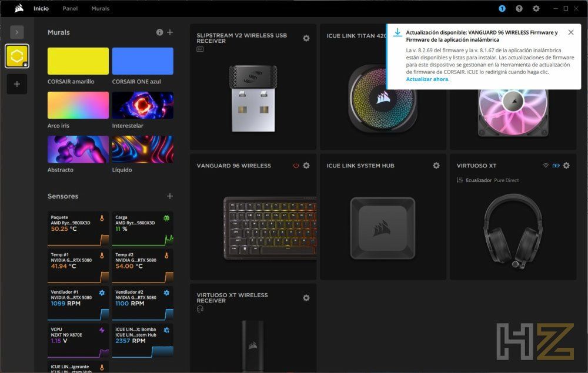The width and height of the screenshot is (588, 373).
Task: Click thermometer icon on Paquete sensor
Action: (x=102, y=218)
